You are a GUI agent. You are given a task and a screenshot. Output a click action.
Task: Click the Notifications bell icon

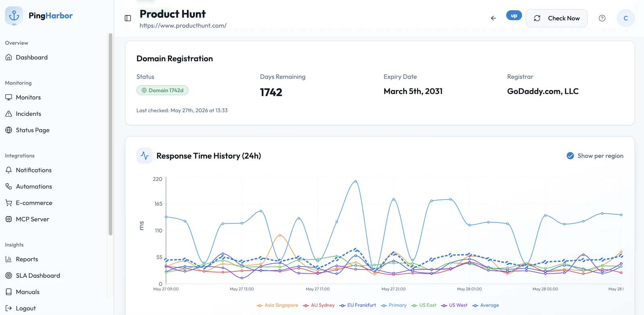pos(8,170)
